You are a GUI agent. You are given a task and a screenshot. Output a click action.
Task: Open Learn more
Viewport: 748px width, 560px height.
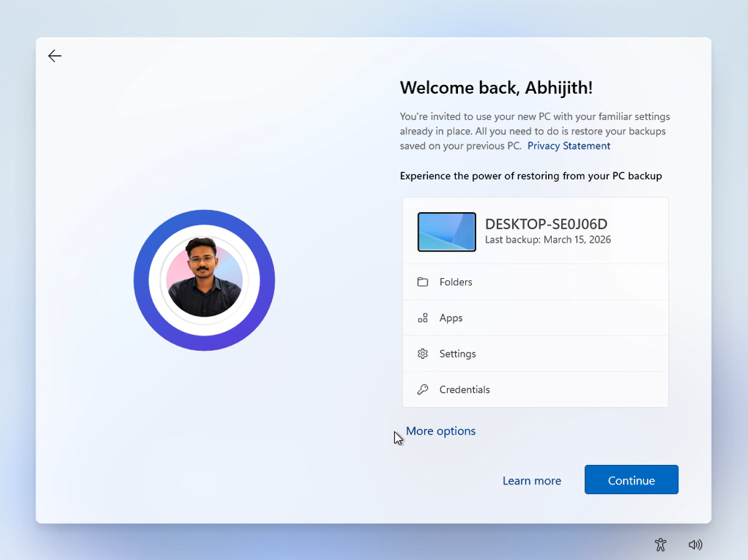click(x=531, y=480)
